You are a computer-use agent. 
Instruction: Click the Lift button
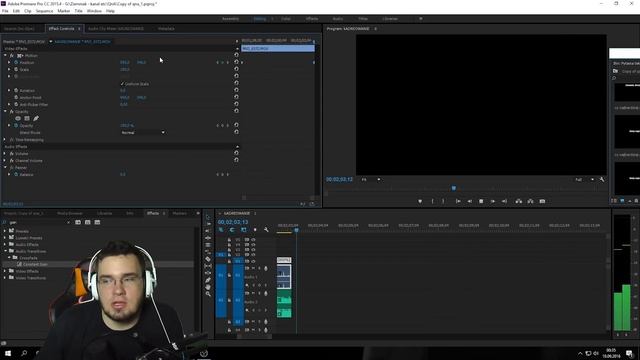point(518,201)
